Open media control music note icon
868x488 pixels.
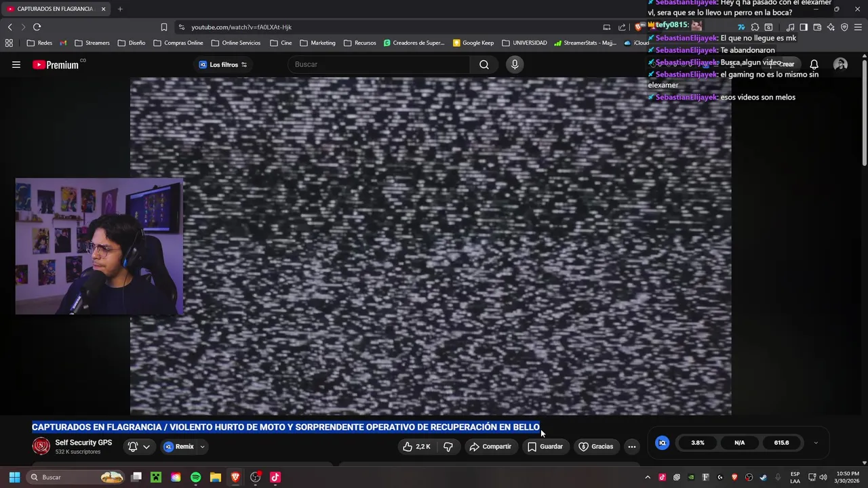(790, 27)
